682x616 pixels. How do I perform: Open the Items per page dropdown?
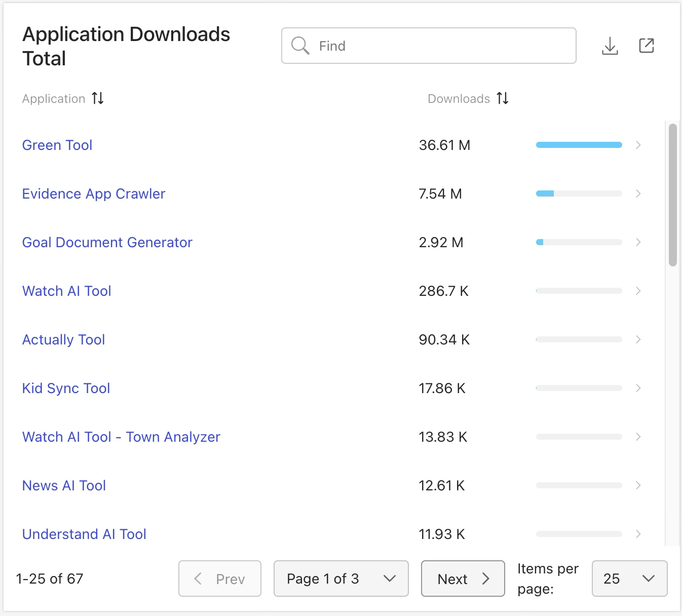coord(629,579)
